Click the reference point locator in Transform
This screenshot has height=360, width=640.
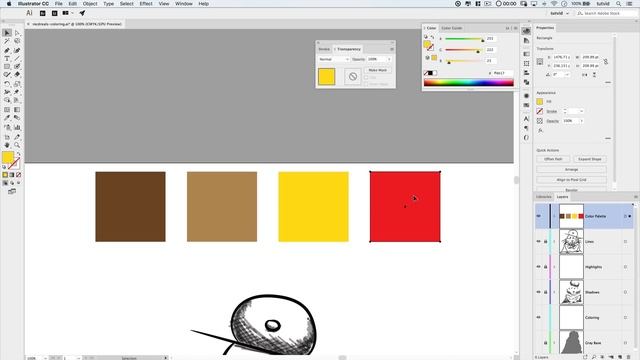tap(540, 62)
